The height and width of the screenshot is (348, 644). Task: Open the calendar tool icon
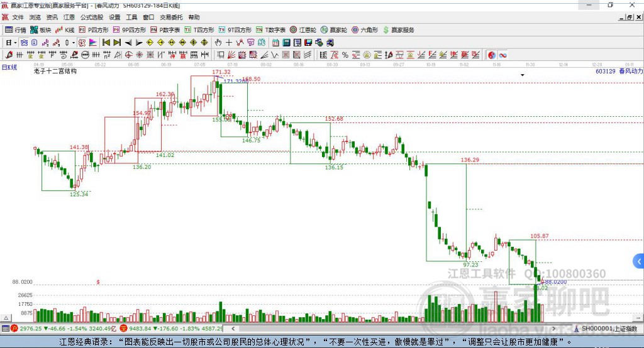(x=275, y=43)
